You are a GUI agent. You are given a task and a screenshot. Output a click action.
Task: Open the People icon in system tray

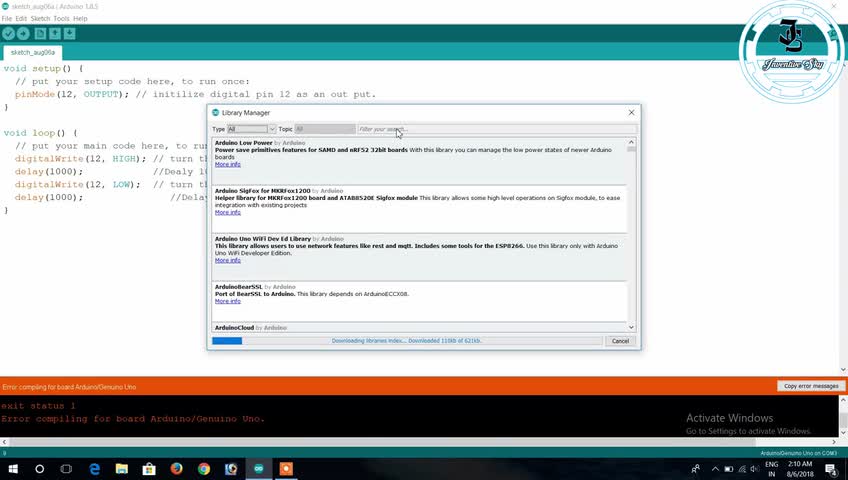pos(695,469)
